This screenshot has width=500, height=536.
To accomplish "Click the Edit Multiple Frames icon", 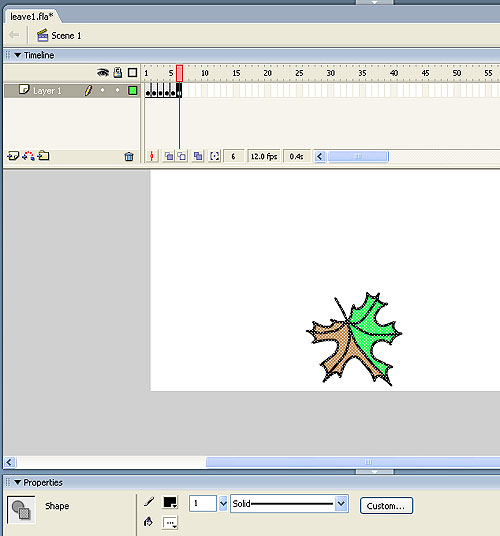I will pyautogui.click(x=198, y=156).
